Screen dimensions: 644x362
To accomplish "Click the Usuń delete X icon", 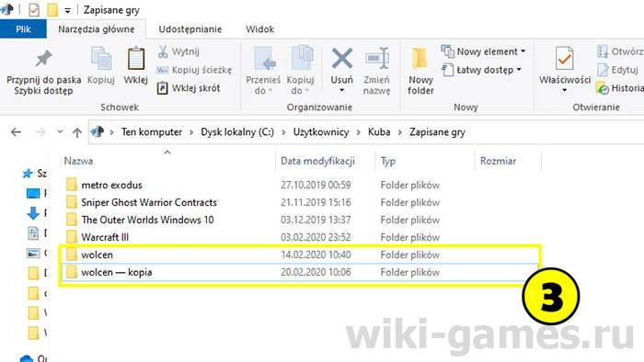I will pyautogui.click(x=342, y=58).
